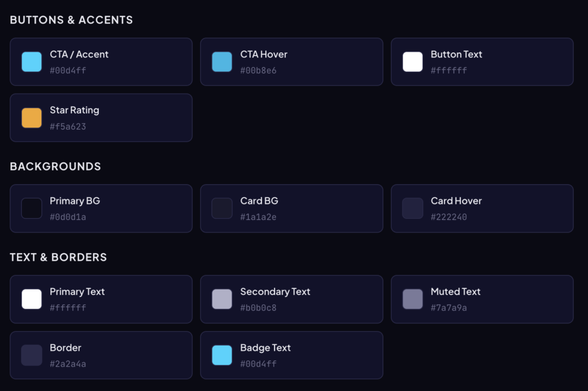Image resolution: width=588 pixels, height=391 pixels.
Task: Click the #b0b0c8 hex value
Action: tap(258, 308)
